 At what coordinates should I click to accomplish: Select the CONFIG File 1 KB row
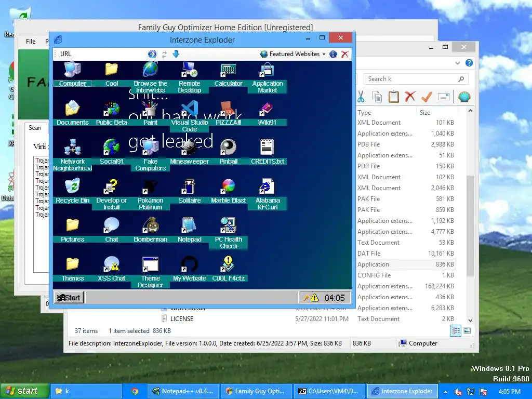tap(405, 275)
